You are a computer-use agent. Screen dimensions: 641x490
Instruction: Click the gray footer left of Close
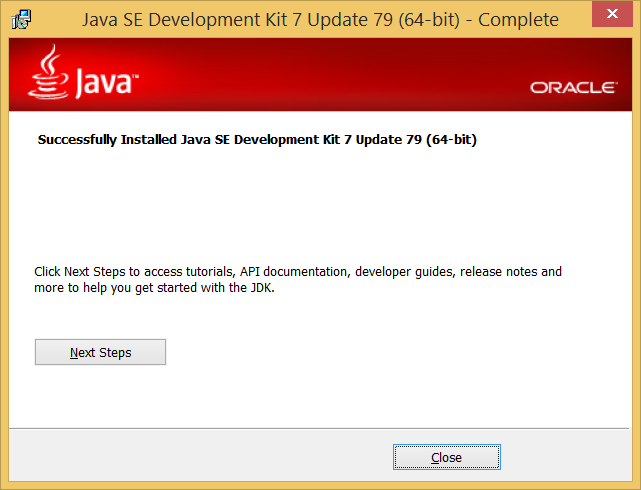[x=200, y=457]
